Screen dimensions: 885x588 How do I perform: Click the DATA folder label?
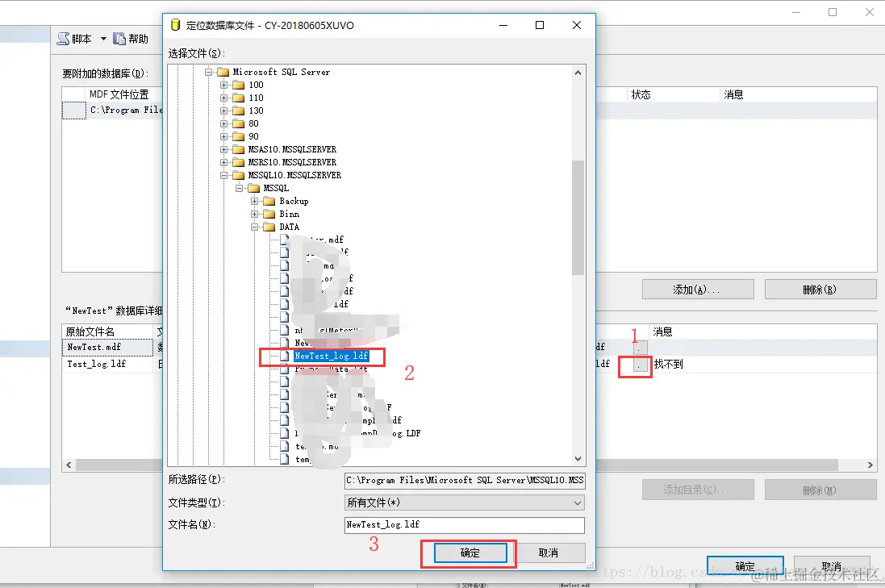(x=289, y=227)
